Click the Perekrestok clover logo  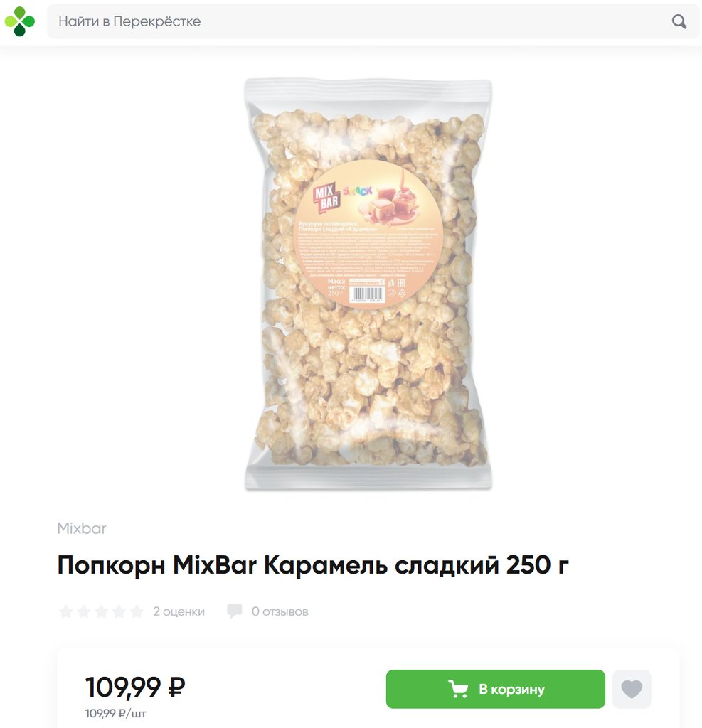19,21
